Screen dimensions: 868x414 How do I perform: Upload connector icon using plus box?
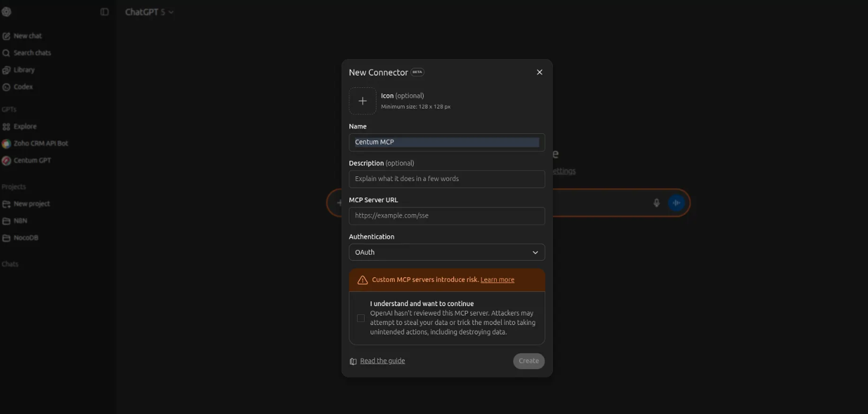point(362,101)
